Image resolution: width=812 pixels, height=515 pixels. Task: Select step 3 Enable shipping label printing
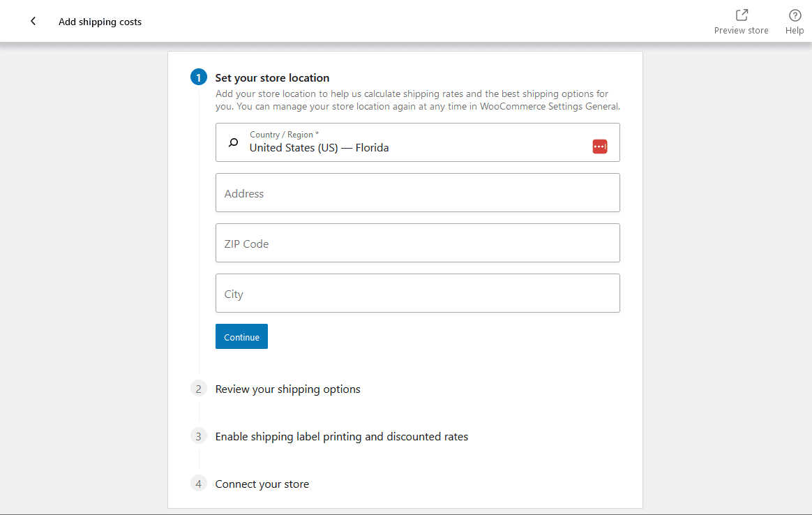[341, 437]
